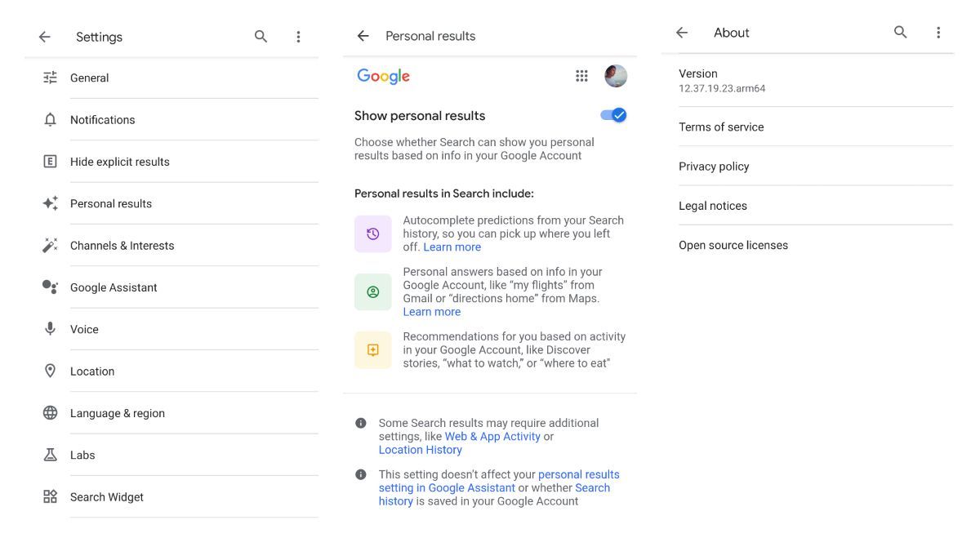The image size is (980, 547).
Task: Open Privacy policy in About
Action: 714,166
